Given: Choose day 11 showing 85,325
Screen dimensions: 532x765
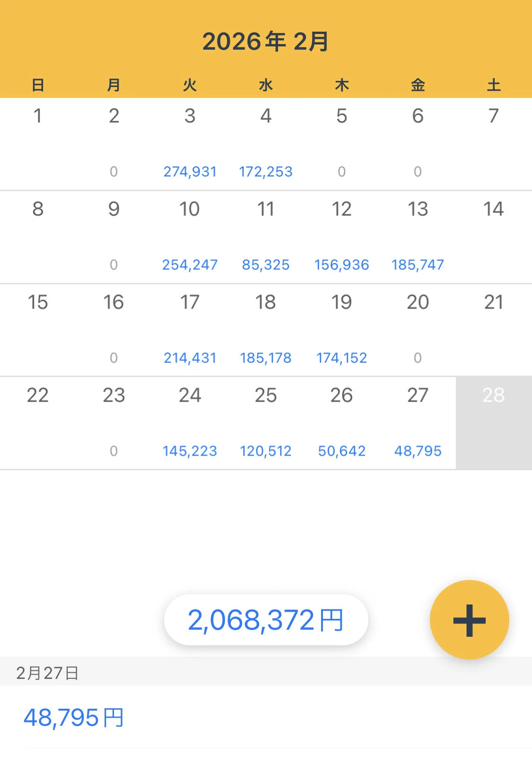Looking at the screenshot, I should click(266, 237).
